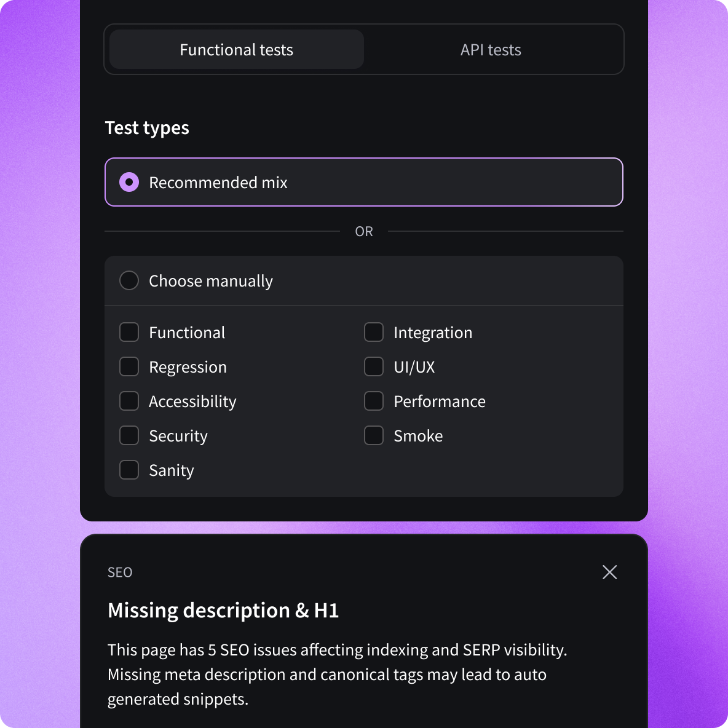Viewport: 728px width, 728px height.
Task: Dismiss the SEO issue notification
Action: click(609, 572)
